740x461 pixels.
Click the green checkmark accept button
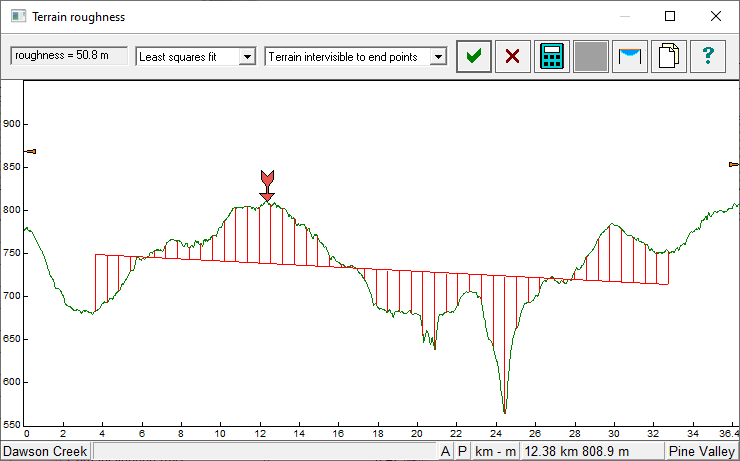(x=474, y=56)
